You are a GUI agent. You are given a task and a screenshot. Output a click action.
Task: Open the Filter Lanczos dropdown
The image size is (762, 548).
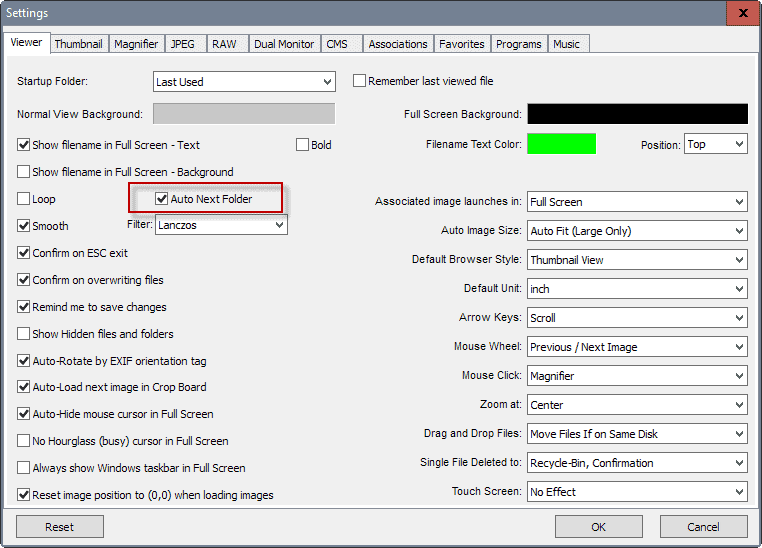(x=222, y=225)
